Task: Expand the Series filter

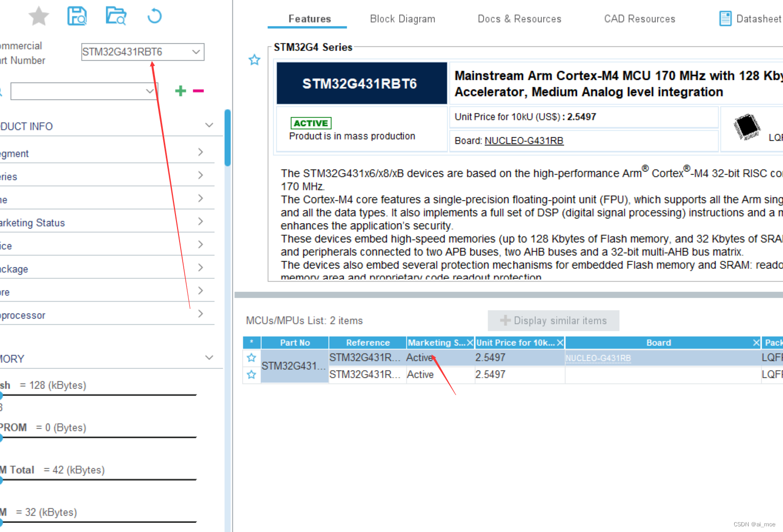Action: tap(201, 175)
